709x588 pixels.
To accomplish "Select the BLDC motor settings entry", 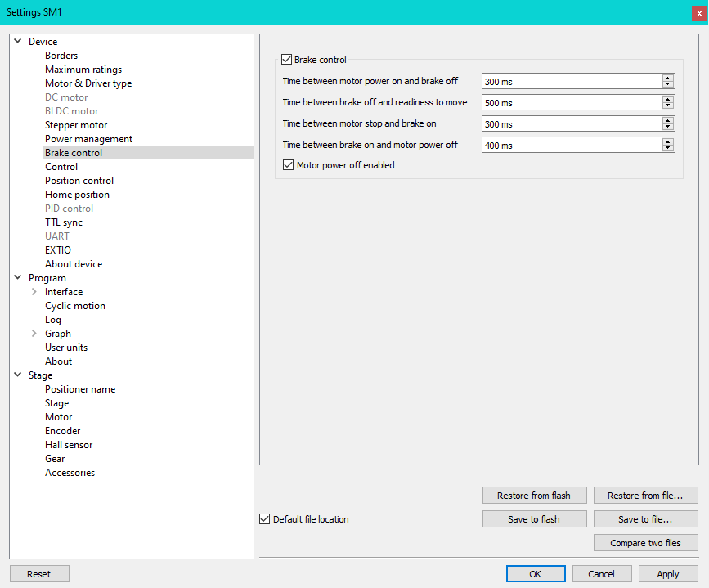I will coord(71,110).
